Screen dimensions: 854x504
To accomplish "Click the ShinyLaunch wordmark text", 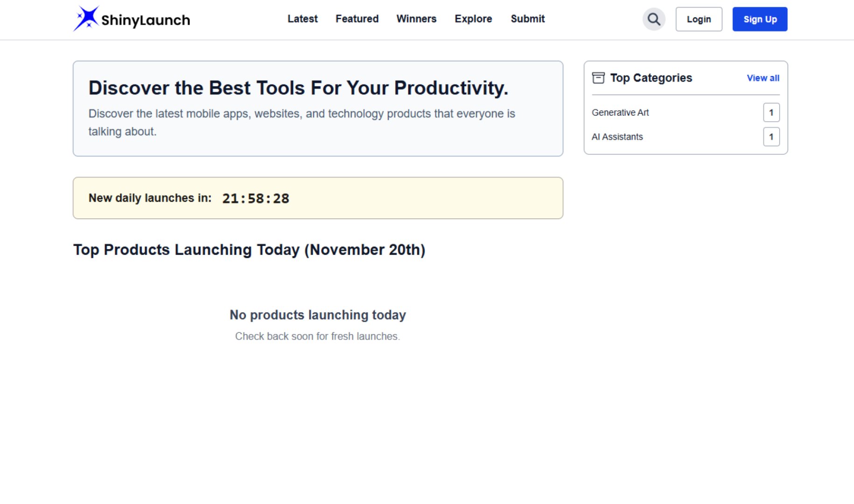I will pyautogui.click(x=145, y=19).
